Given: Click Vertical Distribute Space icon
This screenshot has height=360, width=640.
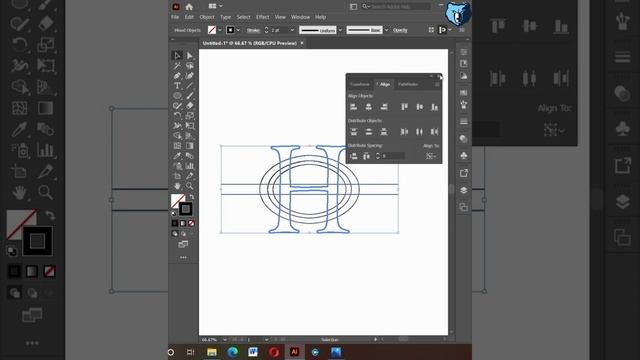Looking at the screenshot, I should [x=354, y=156].
